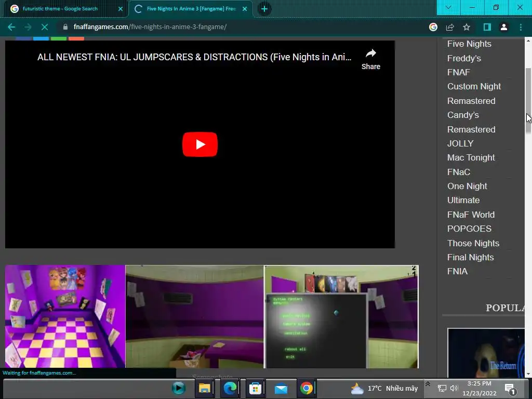The image size is (532, 399).
Task: Click the share page icon in toolbar
Action: pos(450,27)
